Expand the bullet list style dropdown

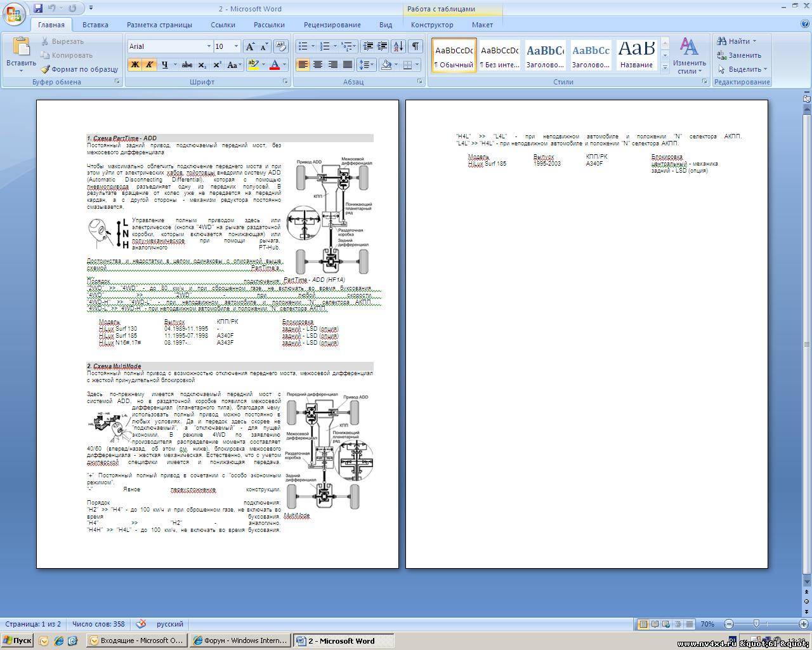coord(313,46)
